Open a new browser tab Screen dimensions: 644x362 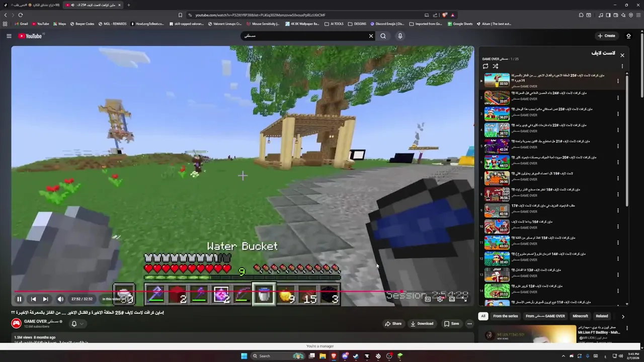click(128, 5)
